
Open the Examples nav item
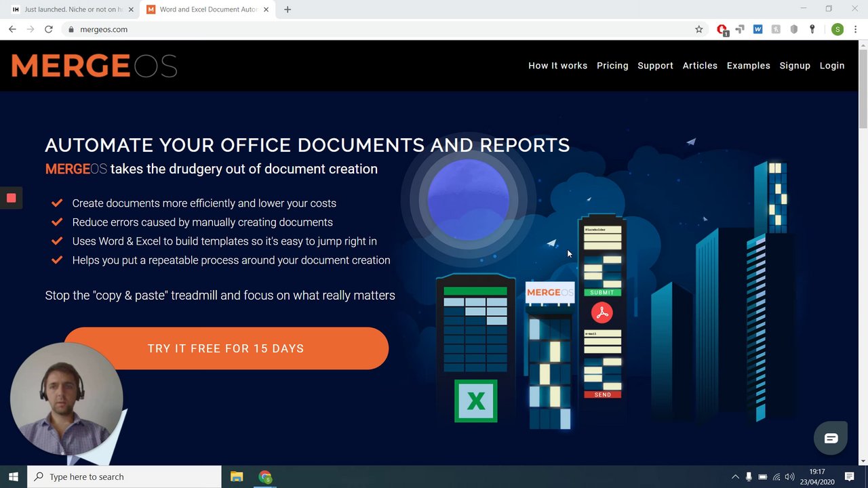point(748,66)
